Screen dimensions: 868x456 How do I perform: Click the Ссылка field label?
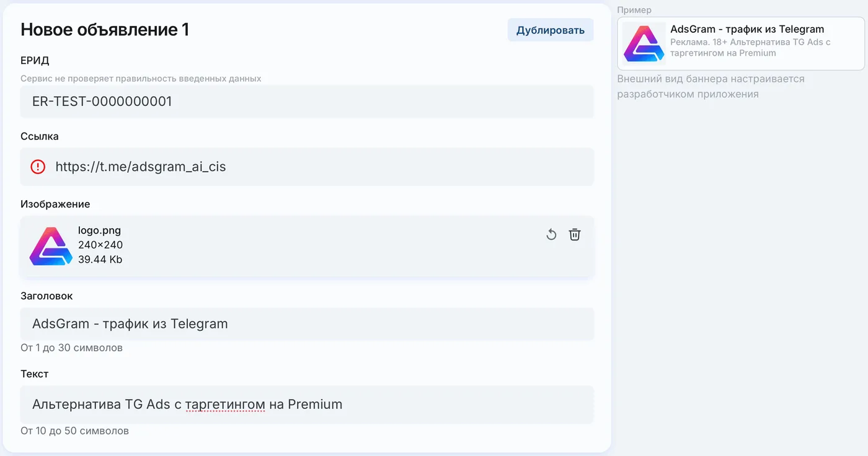(x=40, y=136)
